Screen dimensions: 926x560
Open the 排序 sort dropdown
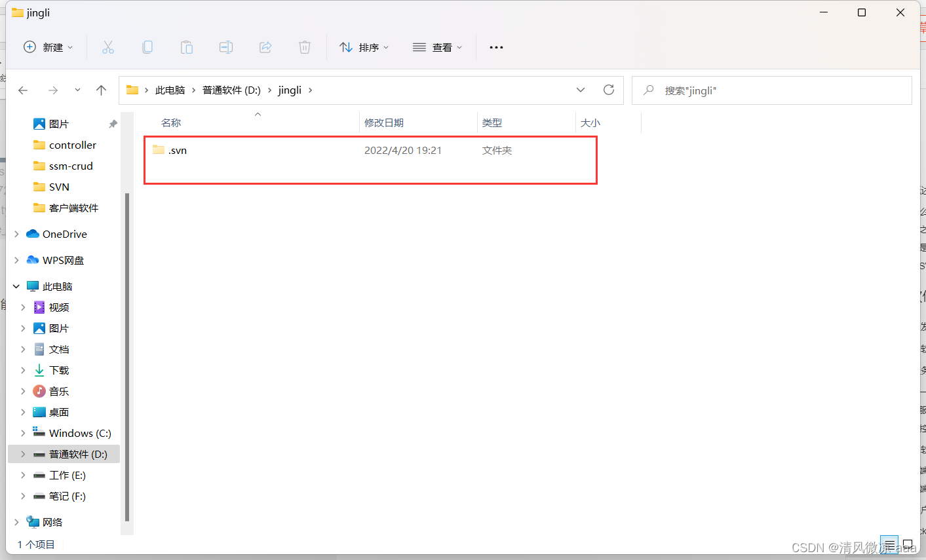click(364, 47)
